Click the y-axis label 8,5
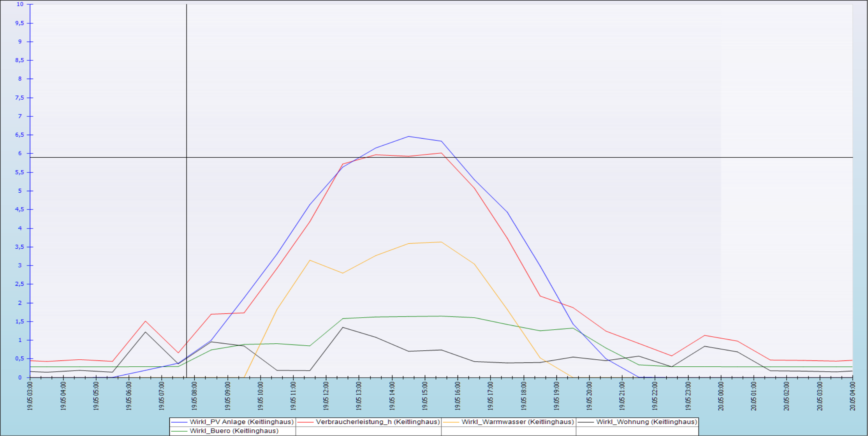This screenshot has height=436, width=868. 19,60
